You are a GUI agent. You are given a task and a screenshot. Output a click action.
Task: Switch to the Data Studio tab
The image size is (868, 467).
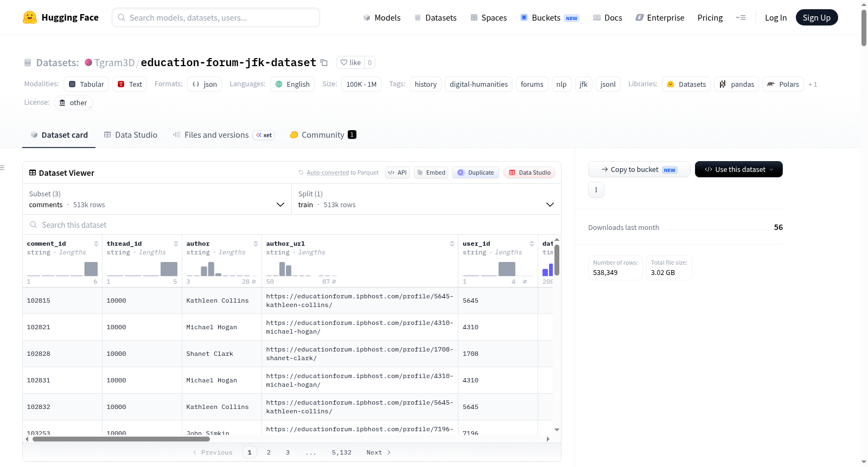click(131, 135)
